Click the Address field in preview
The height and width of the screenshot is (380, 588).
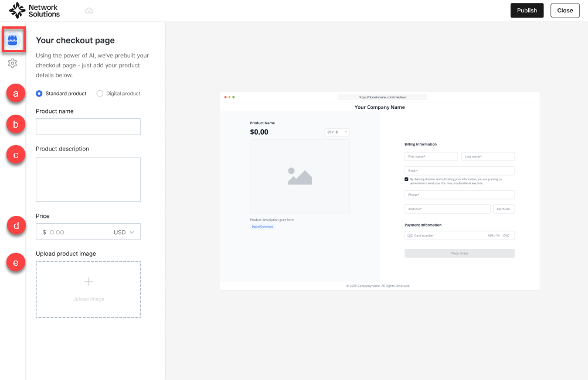pos(447,209)
